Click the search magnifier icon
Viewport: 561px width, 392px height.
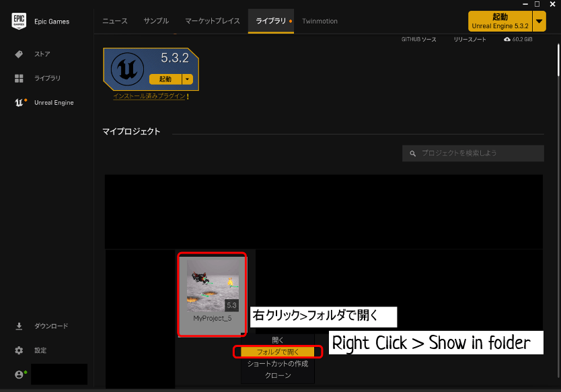pyautogui.click(x=412, y=153)
